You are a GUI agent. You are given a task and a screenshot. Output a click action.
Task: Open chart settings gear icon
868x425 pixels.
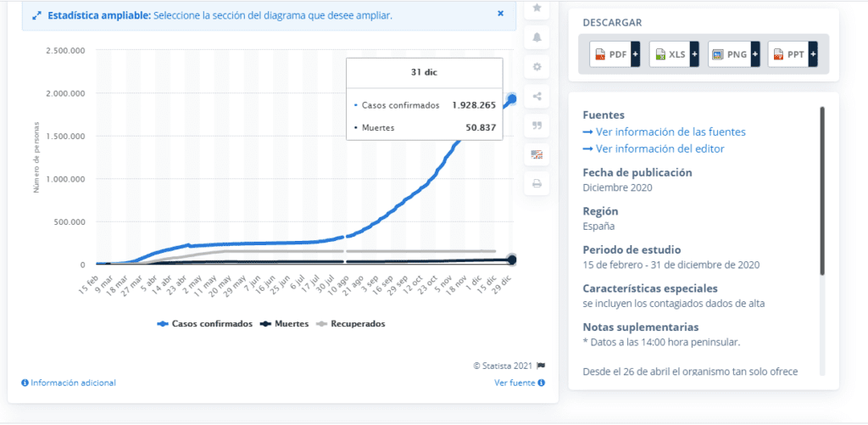tap(537, 66)
